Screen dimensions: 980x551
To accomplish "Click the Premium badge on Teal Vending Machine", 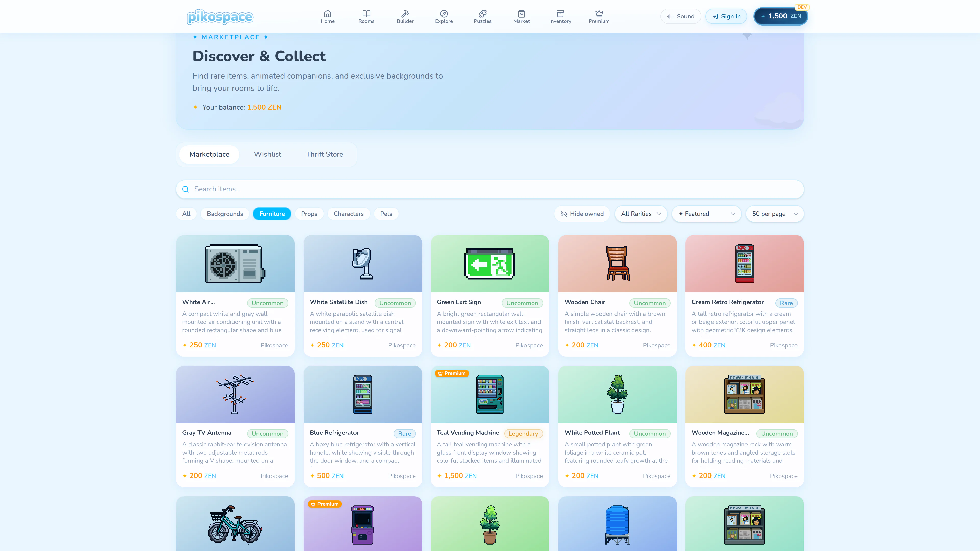I will click(451, 373).
